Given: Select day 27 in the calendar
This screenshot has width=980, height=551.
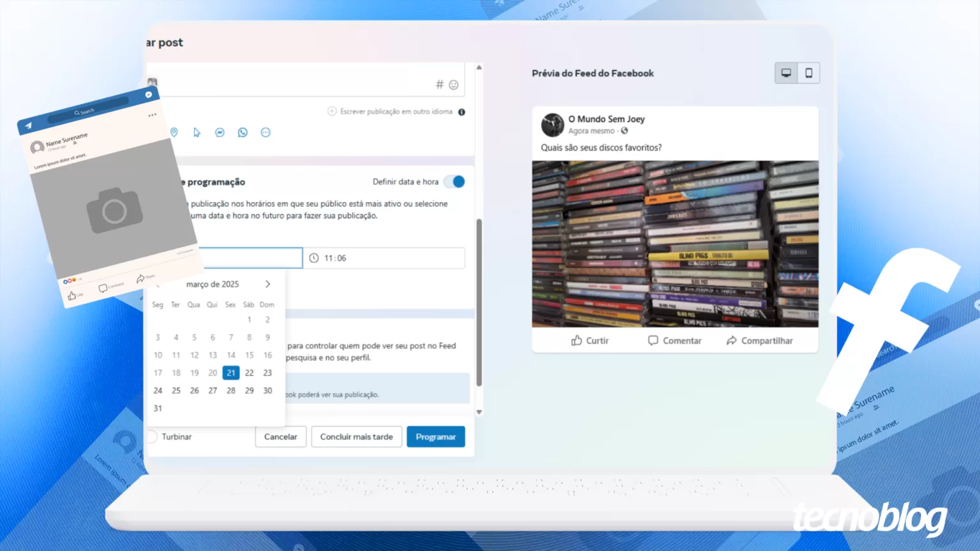Looking at the screenshot, I should coord(212,390).
